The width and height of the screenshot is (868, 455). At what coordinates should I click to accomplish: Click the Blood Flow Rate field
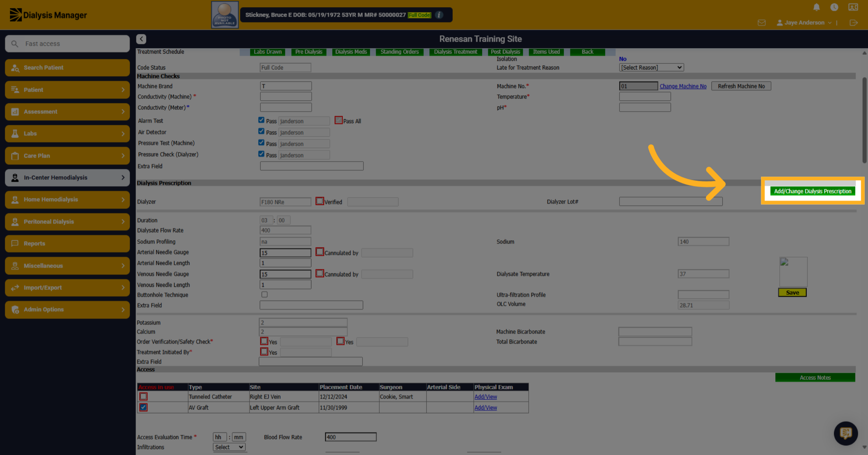coord(350,437)
